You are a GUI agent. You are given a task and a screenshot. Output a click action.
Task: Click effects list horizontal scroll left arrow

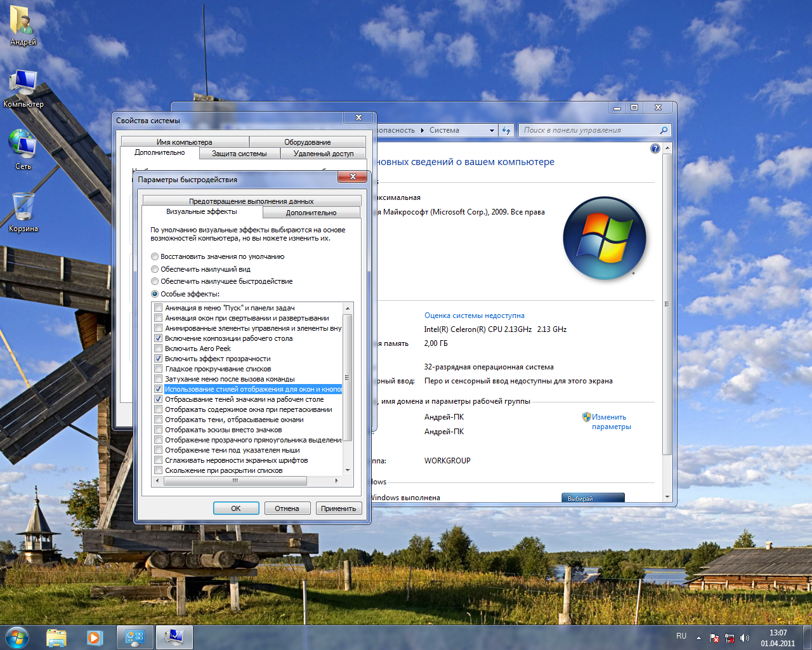click(x=158, y=481)
